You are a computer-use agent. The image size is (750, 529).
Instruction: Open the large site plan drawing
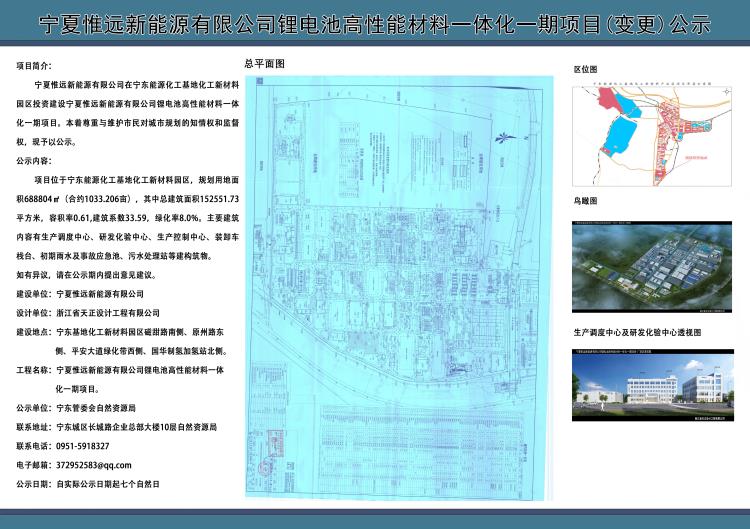(x=399, y=287)
